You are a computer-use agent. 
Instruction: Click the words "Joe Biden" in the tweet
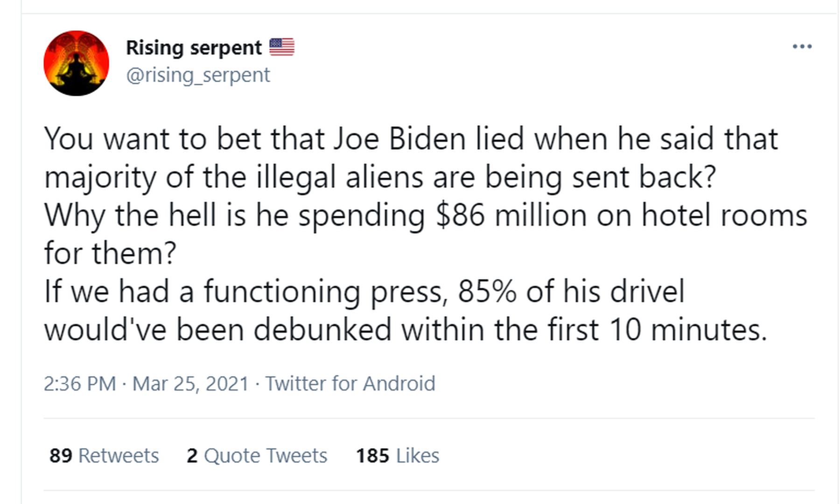(x=399, y=139)
